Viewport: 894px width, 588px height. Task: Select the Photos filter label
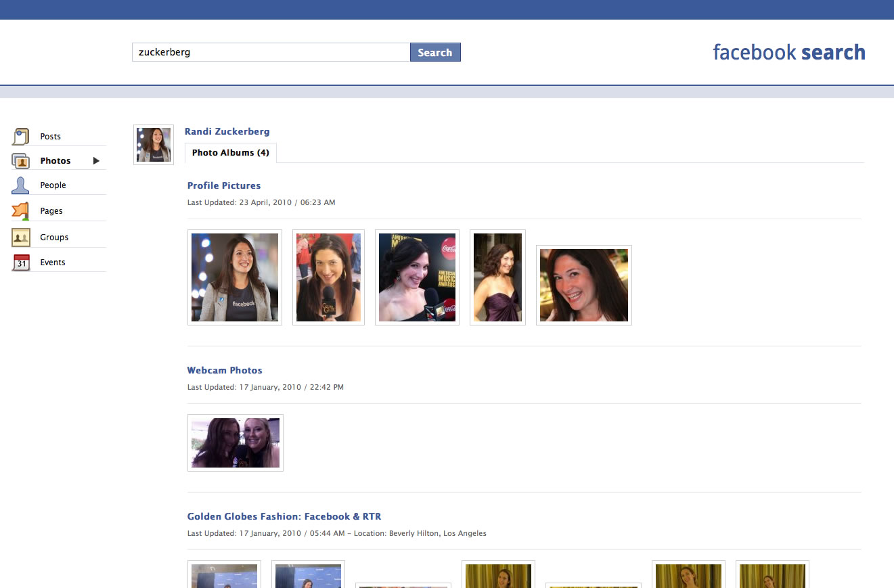pos(55,161)
